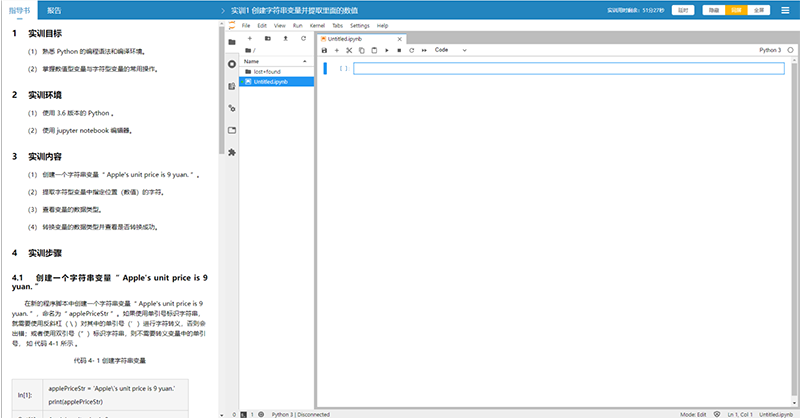Switch to the 报告 tab
The width and height of the screenshot is (800, 418).
tap(54, 9)
